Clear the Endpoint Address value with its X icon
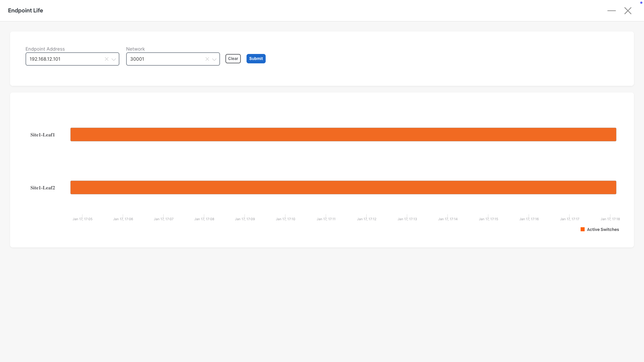This screenshot has height=362, width=644. click(106, 59)
